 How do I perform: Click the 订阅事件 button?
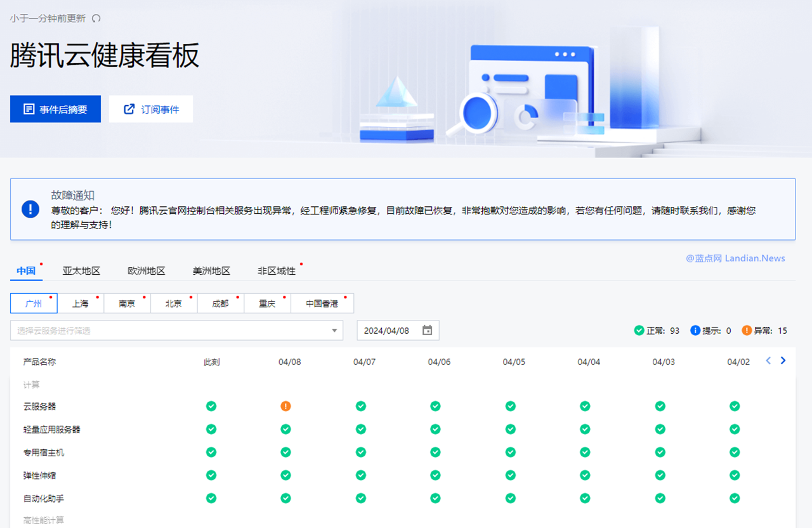pyautogui.click(x=151, y=109)
